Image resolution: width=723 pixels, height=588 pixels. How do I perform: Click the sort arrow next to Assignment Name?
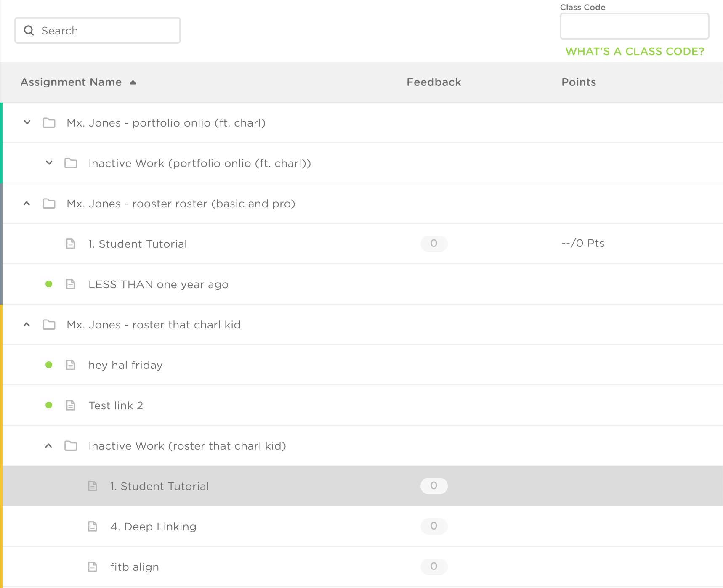tap(133, 82)
